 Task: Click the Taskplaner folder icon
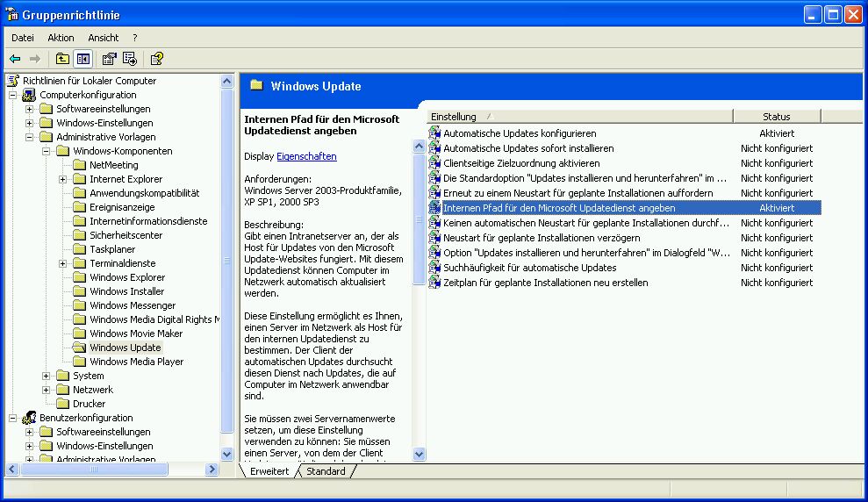[x=80, y=249]
